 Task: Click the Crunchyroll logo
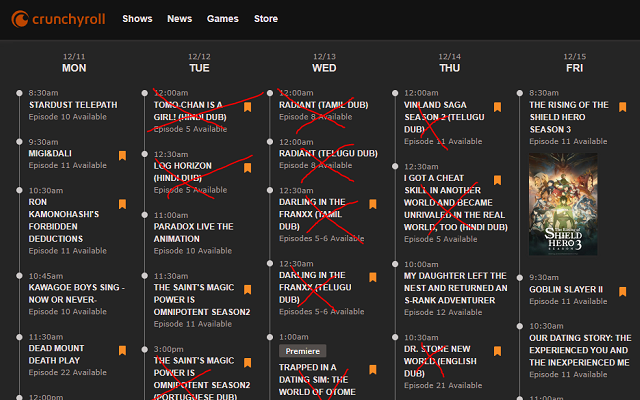[x=58, y=19]
